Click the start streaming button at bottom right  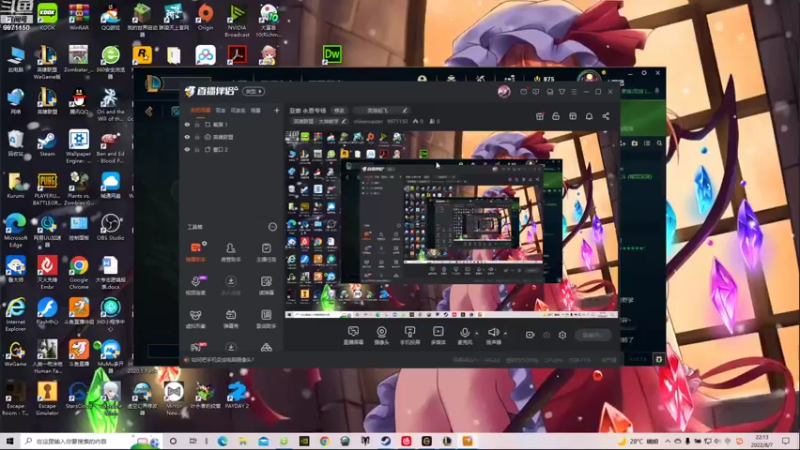click(x=593, y=335)
